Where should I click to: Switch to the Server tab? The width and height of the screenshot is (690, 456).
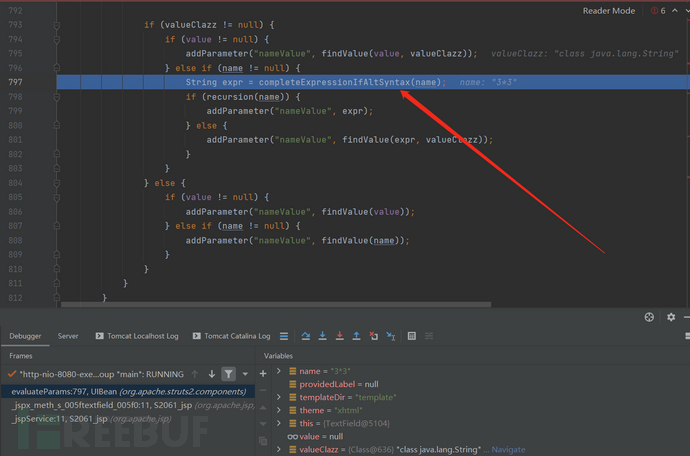pyautogui.click(x=68, y=336)
